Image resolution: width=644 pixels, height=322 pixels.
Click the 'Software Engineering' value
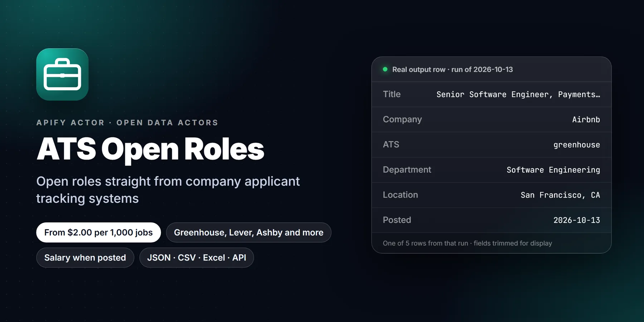click(553, 170)
